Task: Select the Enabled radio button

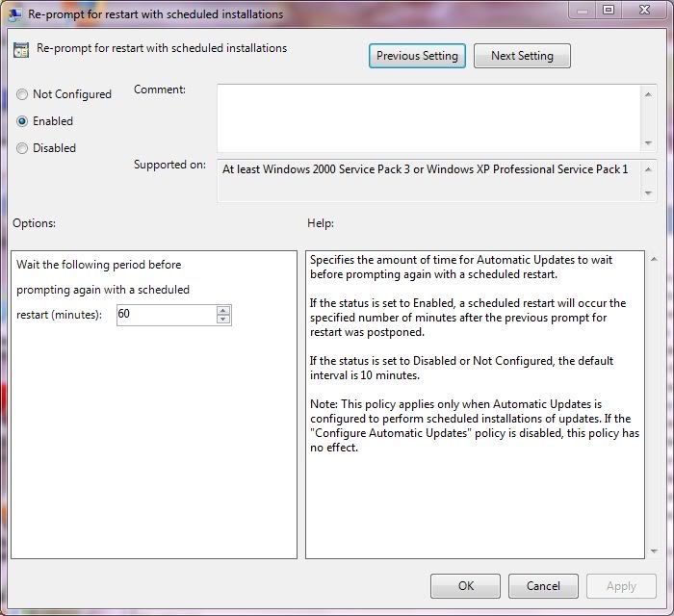Action: coord(22,121)
